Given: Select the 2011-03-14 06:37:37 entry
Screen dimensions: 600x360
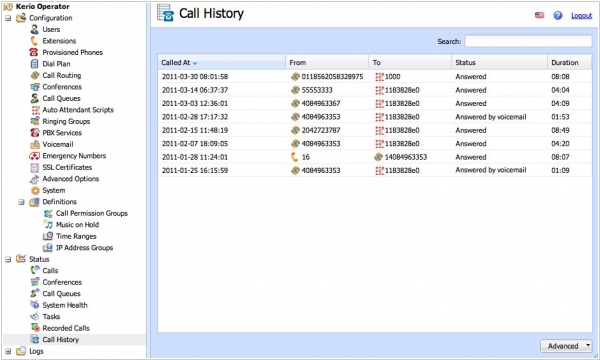Looking at the screenshot, I should click(375, 90).
